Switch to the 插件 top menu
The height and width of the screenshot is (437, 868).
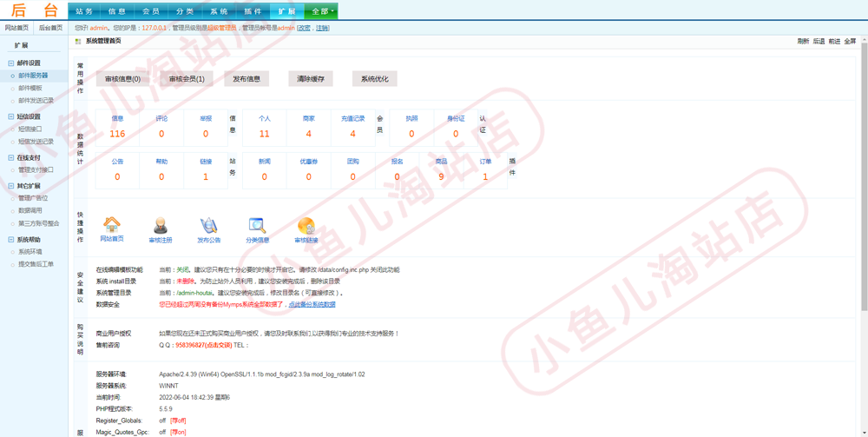(253, 11)
